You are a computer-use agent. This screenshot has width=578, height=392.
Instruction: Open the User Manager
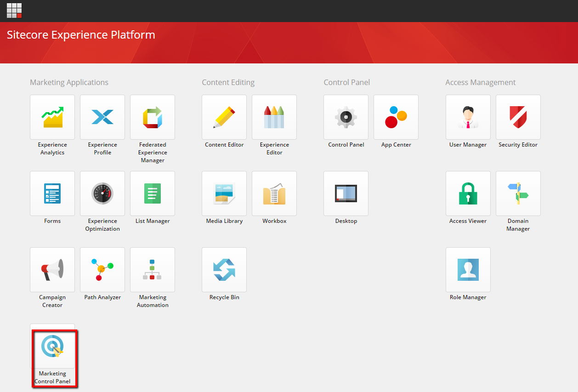pyautogui.click(x=468, y=117)
